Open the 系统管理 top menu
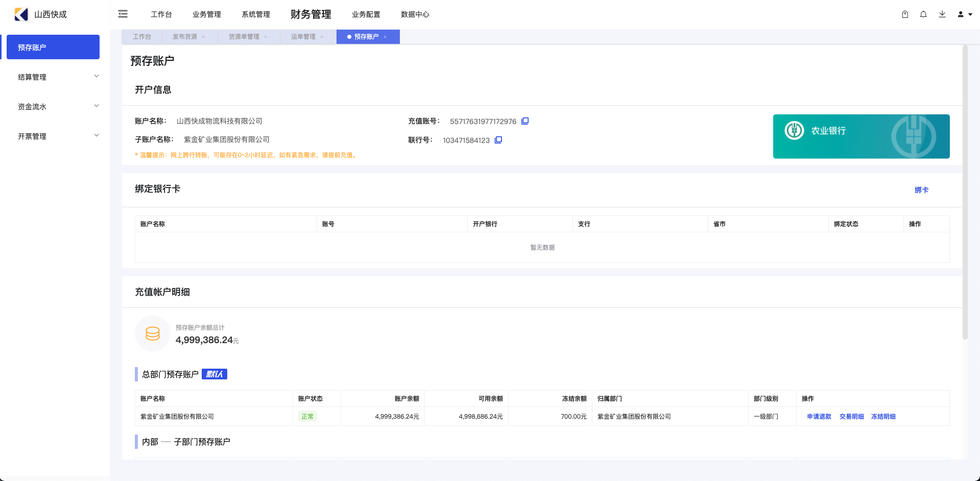The width and height of the screenshot is (980, 481). [256, 14]
